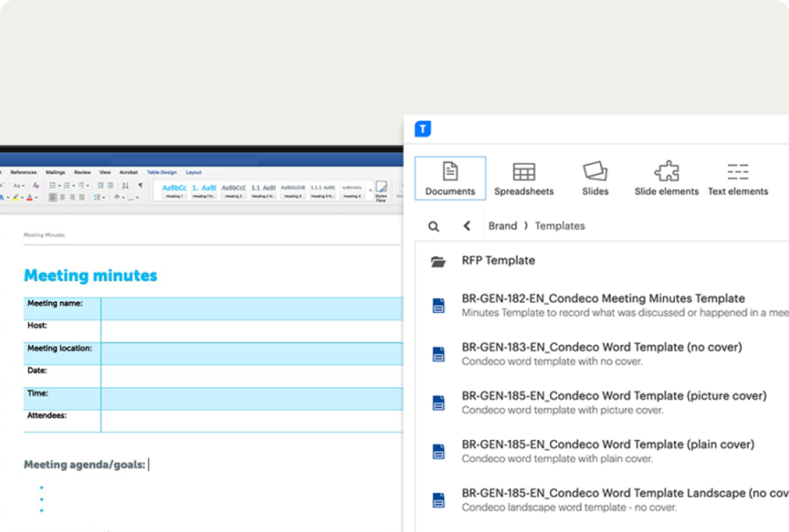Open the Styles Pane
The height and width of the screenshot is (532, 789).
(381, 191)
